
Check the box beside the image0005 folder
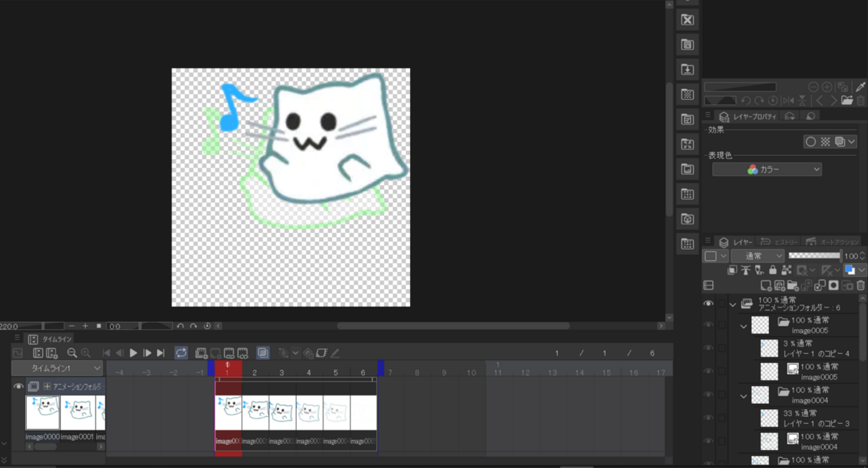point(722,325)
